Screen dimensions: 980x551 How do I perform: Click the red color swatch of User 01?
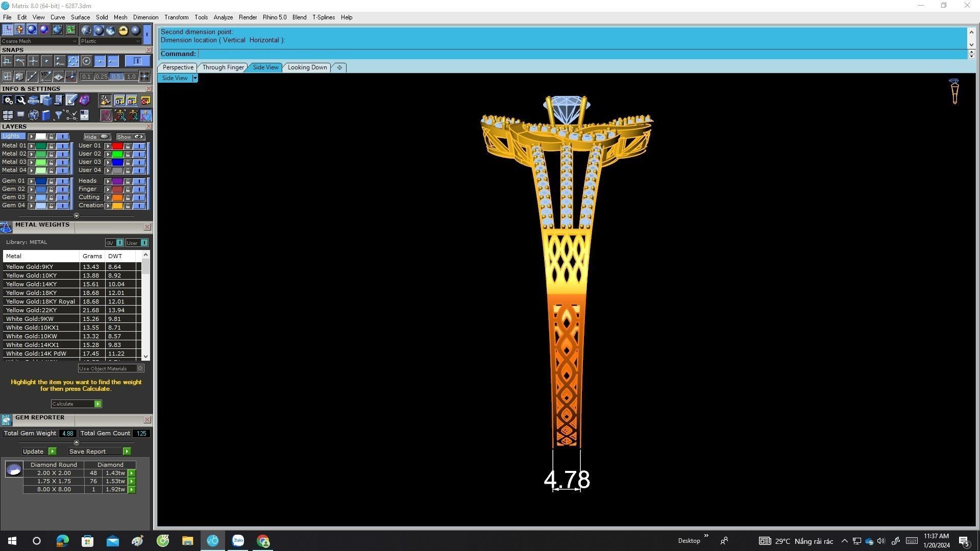click(117, 146)
